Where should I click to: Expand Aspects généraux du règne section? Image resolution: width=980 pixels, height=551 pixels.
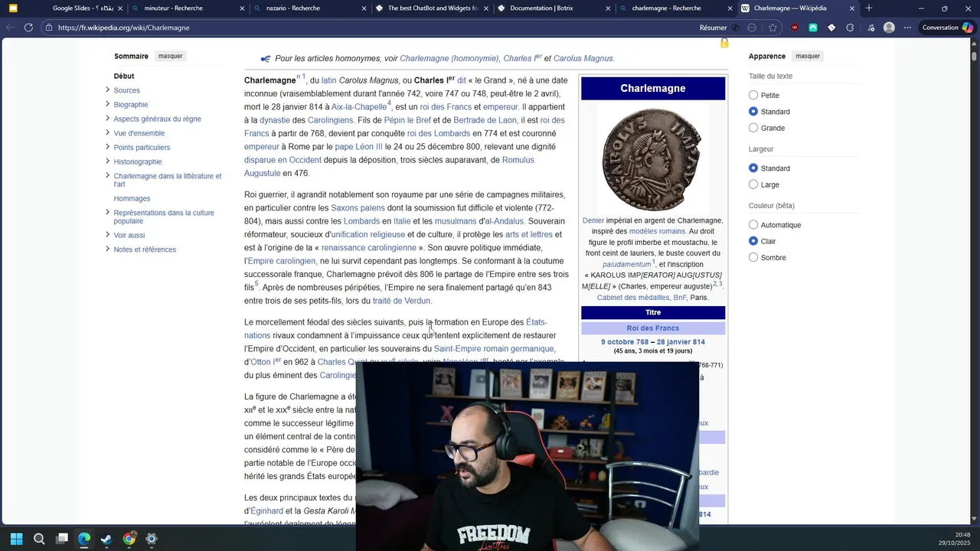[x=107, y=119]
